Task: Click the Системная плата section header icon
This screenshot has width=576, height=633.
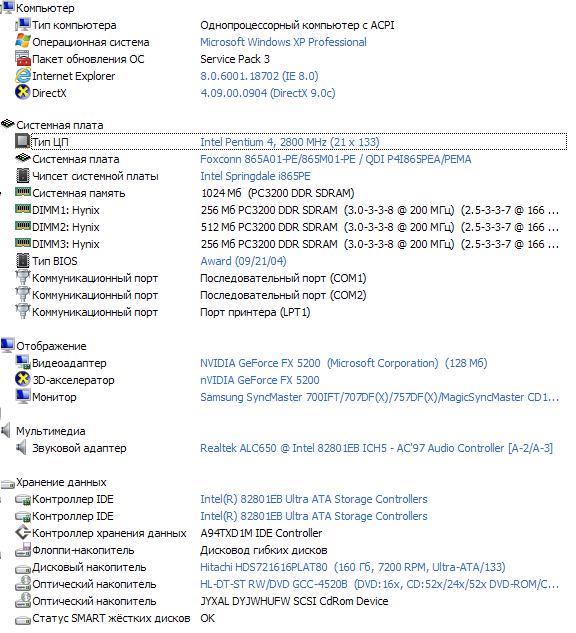Action: 8,124
